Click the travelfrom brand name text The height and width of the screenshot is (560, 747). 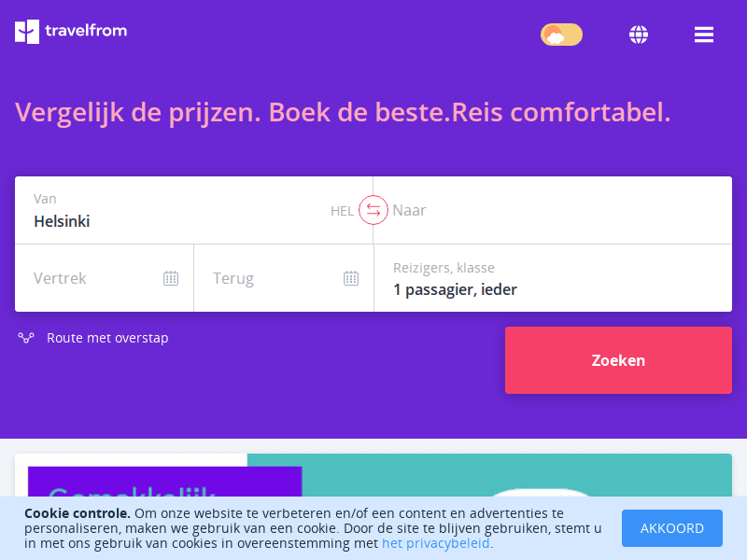coord(86,31)
